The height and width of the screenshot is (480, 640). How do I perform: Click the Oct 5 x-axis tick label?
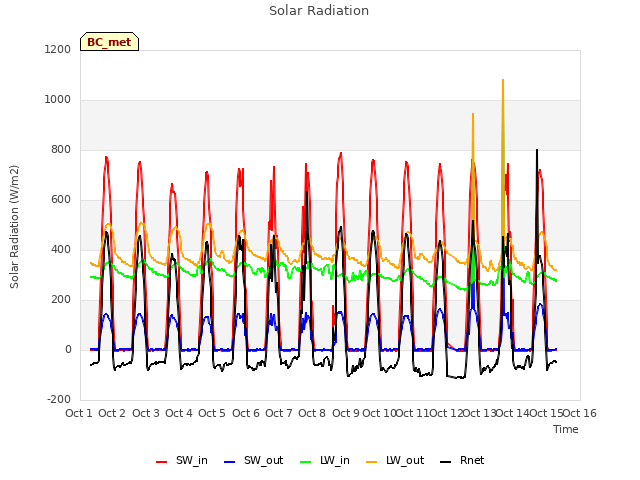pyautogui.click(x=212, y=413)
